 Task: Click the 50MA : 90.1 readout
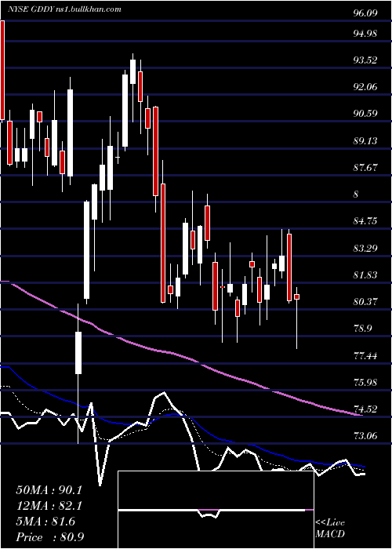point(49,490)
